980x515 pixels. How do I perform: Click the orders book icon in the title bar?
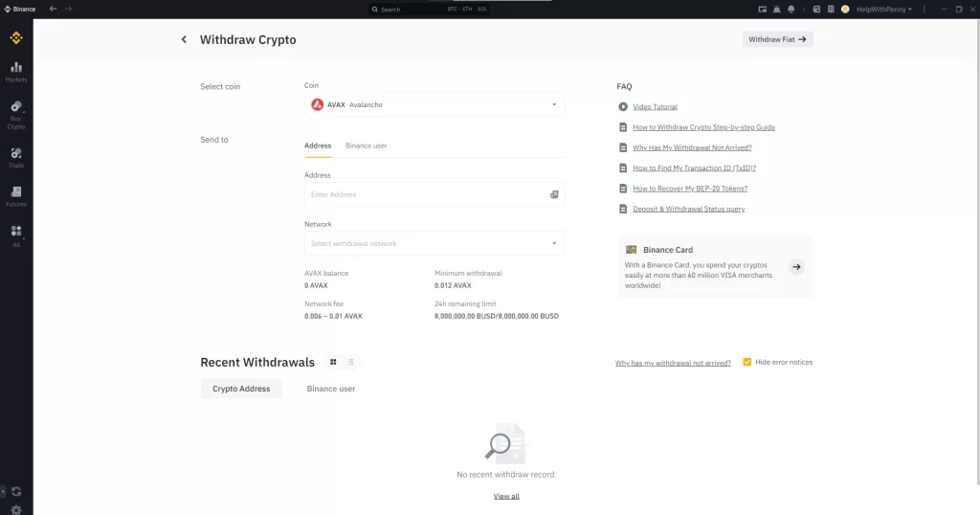[x=831, y=10]
